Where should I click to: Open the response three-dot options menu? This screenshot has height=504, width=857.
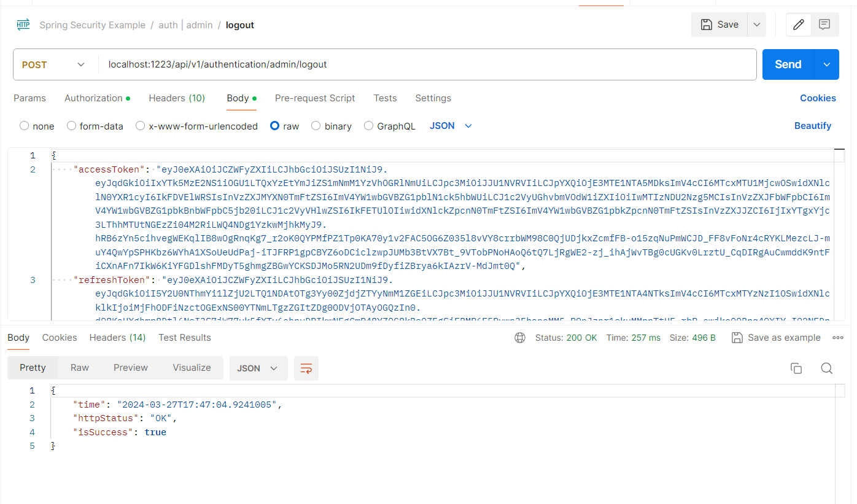[838, 338]
